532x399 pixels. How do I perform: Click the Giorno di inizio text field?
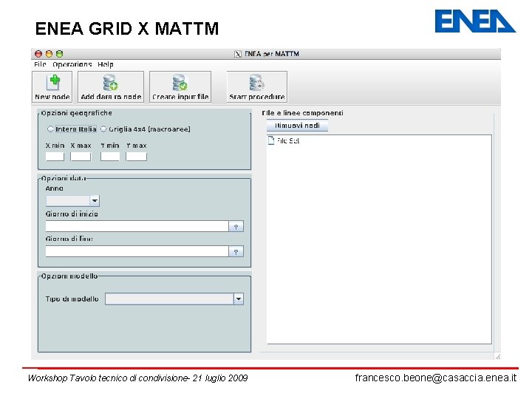(x=137, y=226)
